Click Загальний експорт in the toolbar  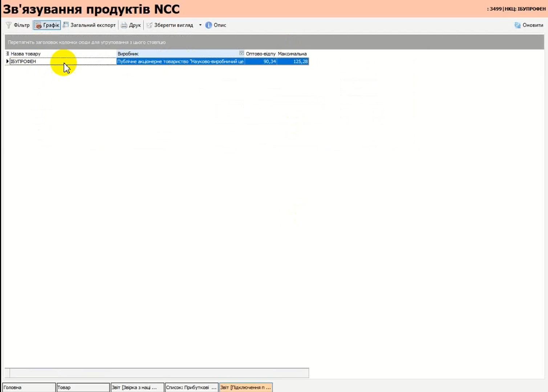pyautogui.click(x=89, y=25)
